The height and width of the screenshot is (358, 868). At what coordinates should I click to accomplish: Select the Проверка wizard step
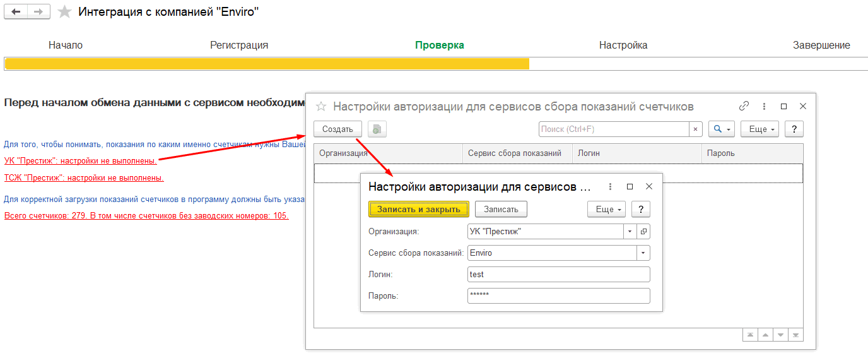pos(440,45)
